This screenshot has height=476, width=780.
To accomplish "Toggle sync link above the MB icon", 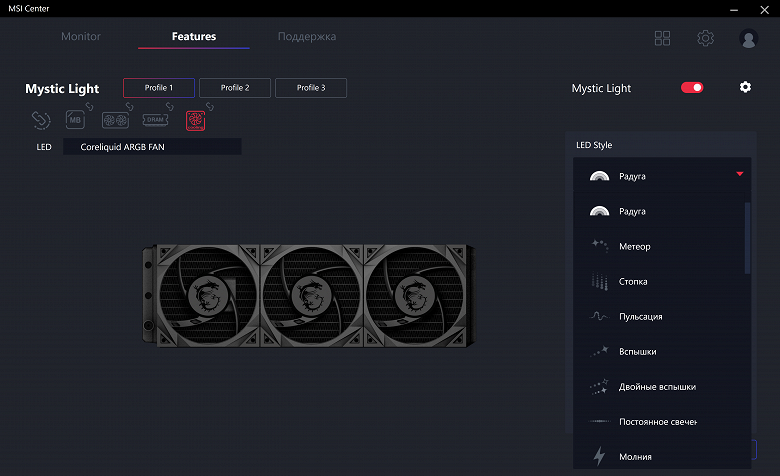I will 89,106.
